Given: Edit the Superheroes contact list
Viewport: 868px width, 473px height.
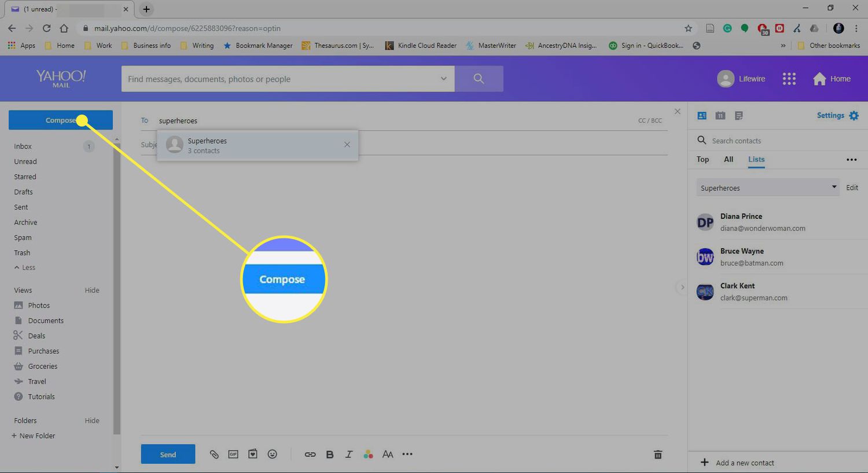Looking at the screenshot, I should [852, 187].
